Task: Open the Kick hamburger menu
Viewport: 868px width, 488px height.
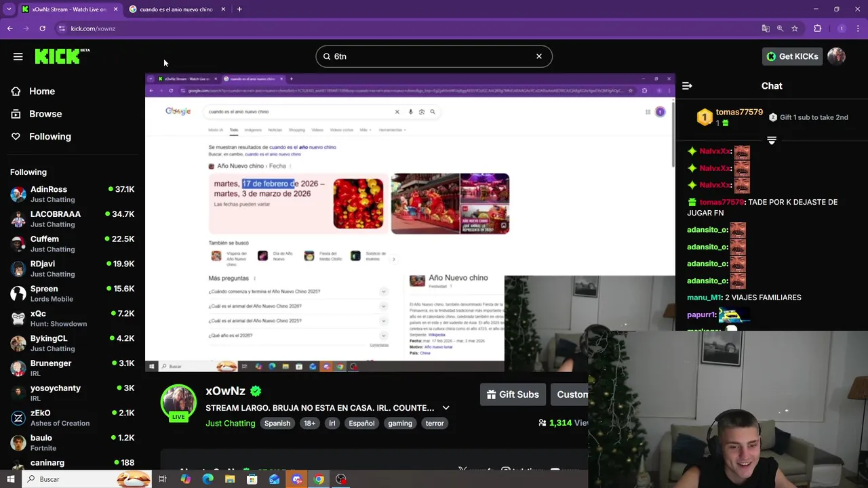Action: (x=18, y=57)
